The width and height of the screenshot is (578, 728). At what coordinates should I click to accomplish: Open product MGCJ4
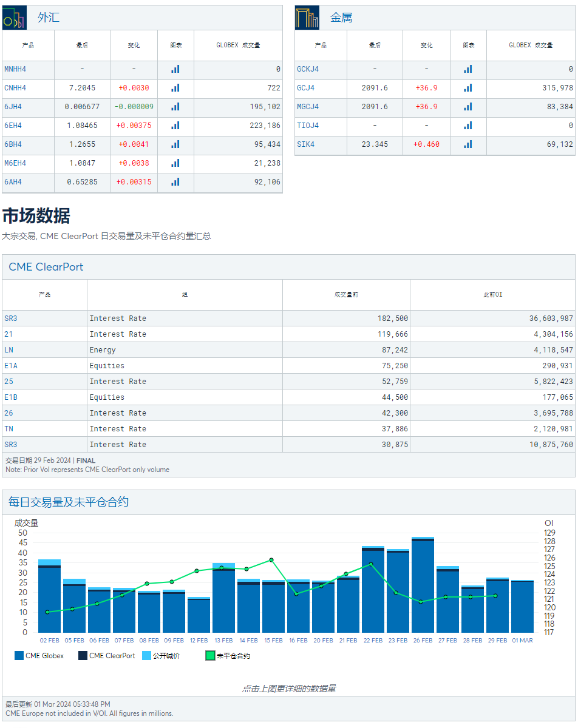click(308, 107)
